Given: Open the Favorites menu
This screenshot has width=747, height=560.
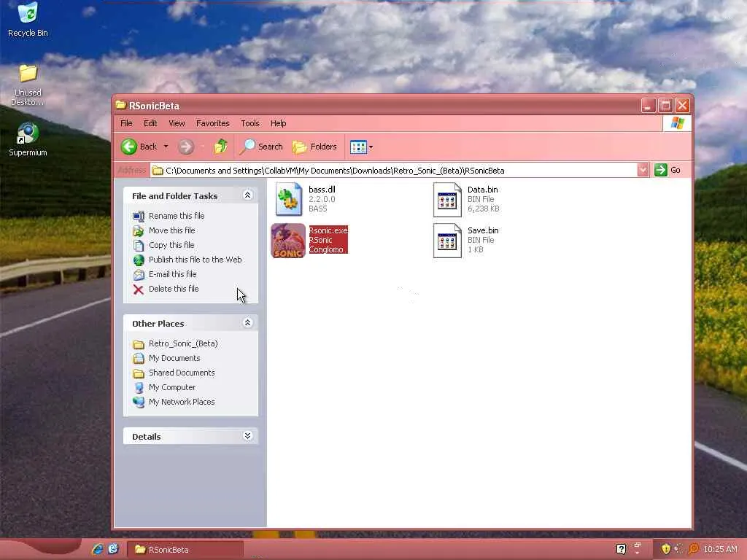Looking at the screenshot, I should pos(212,123).
